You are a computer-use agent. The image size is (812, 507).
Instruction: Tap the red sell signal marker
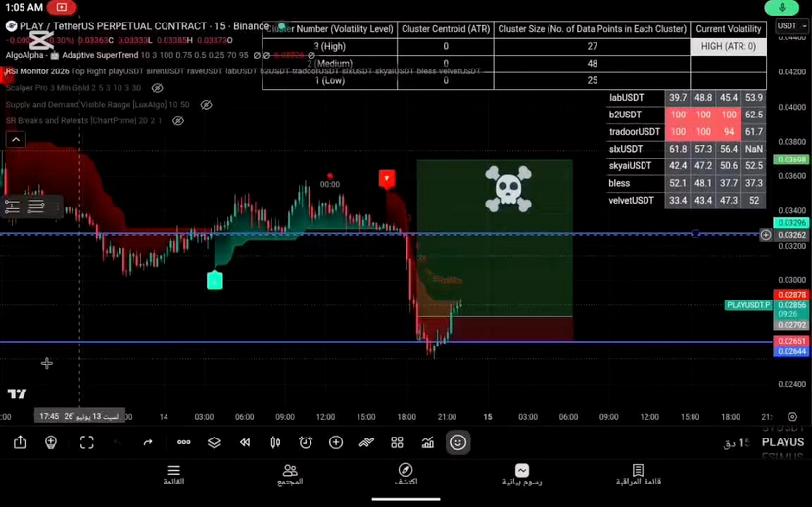tap(387, 178)
